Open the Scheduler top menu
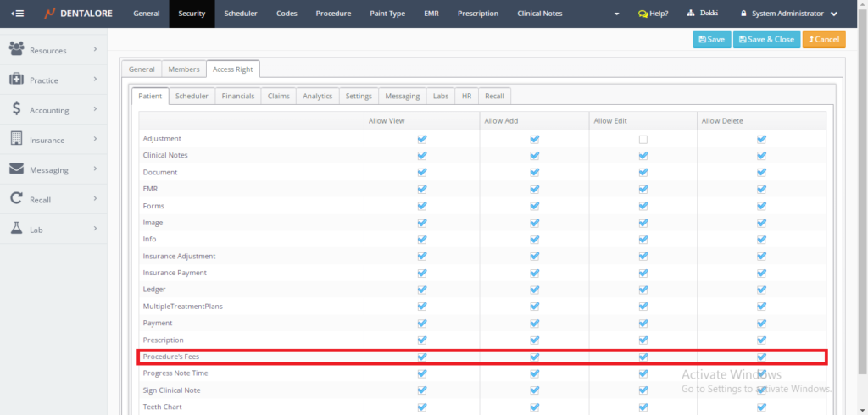Image resolution: width=868 pixels, height=415 pixels. tap(241, 14)
